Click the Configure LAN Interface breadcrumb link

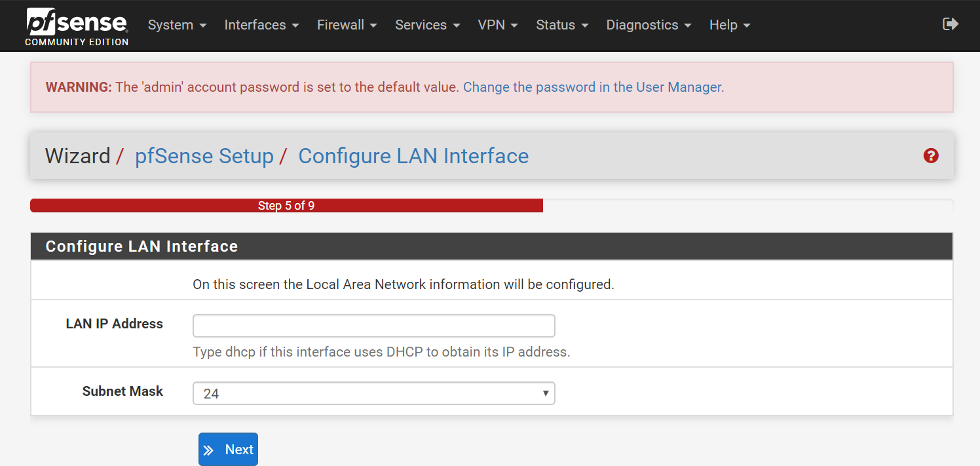click(413, 156)
